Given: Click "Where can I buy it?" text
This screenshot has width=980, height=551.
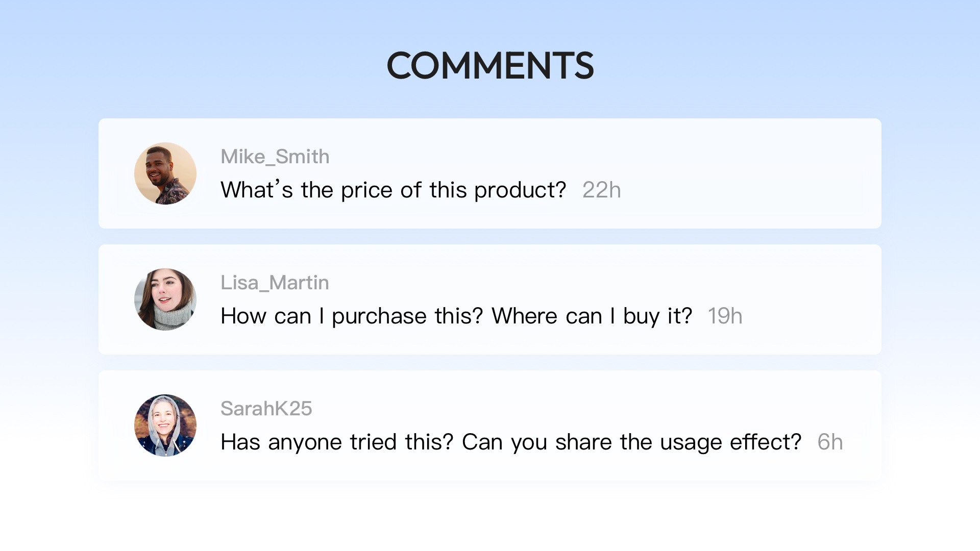Looking at the screenshot, I should 592,316.
